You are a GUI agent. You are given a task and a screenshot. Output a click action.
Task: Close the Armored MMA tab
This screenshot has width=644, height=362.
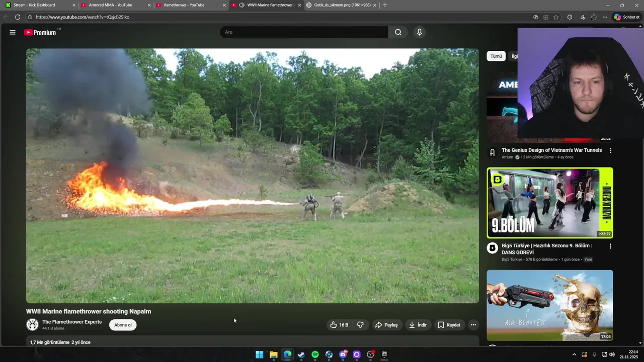click(x=149, y=5)
